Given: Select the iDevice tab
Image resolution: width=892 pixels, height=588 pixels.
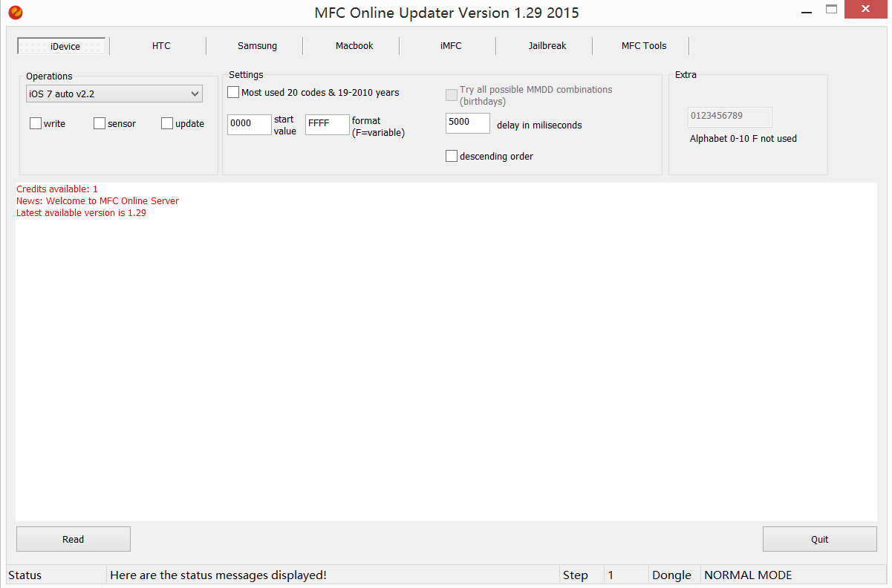Looking at the screenshot, I should point(65,46).
